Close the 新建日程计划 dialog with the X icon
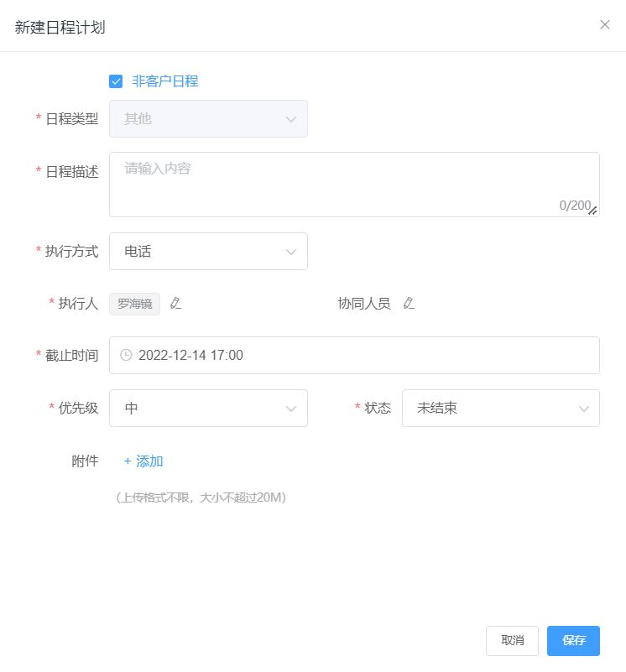This screenshot has width=626, height=672. 604,25
